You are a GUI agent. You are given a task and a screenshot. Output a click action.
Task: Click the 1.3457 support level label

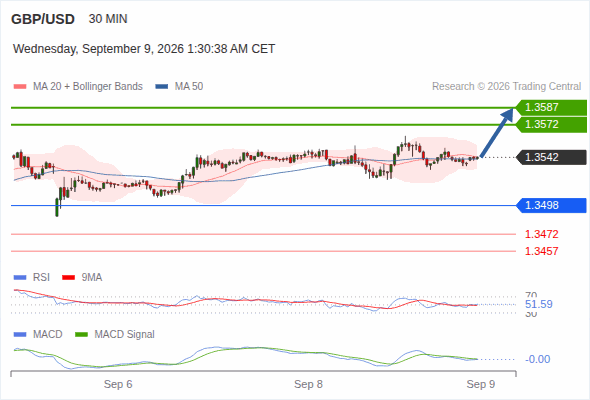[x=541, y=251]
